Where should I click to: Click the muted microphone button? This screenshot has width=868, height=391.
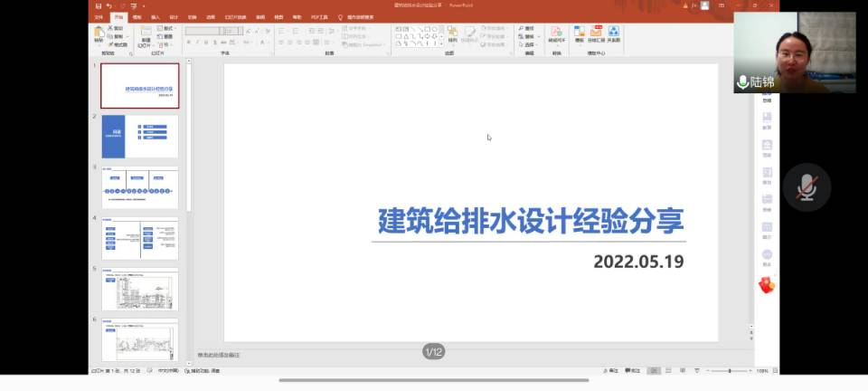(807, 188)
